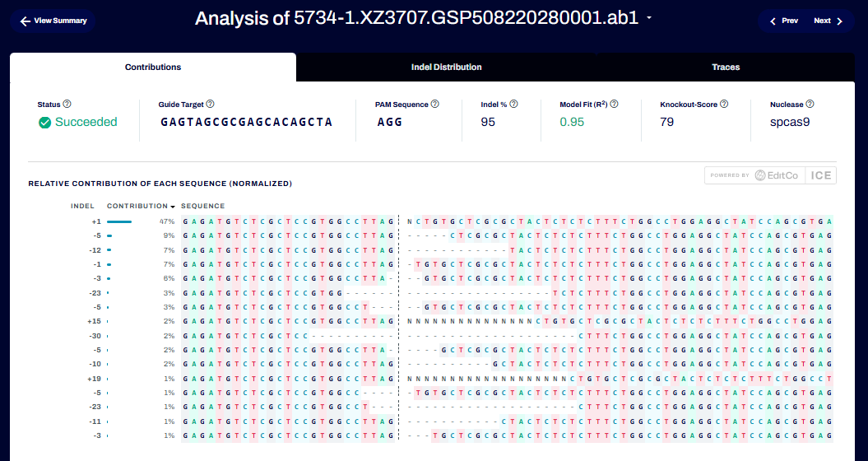Click the Knockout-Score info icon
This screenshot has height=461, width=868.
pyautogui.click(x=724, y=105)
